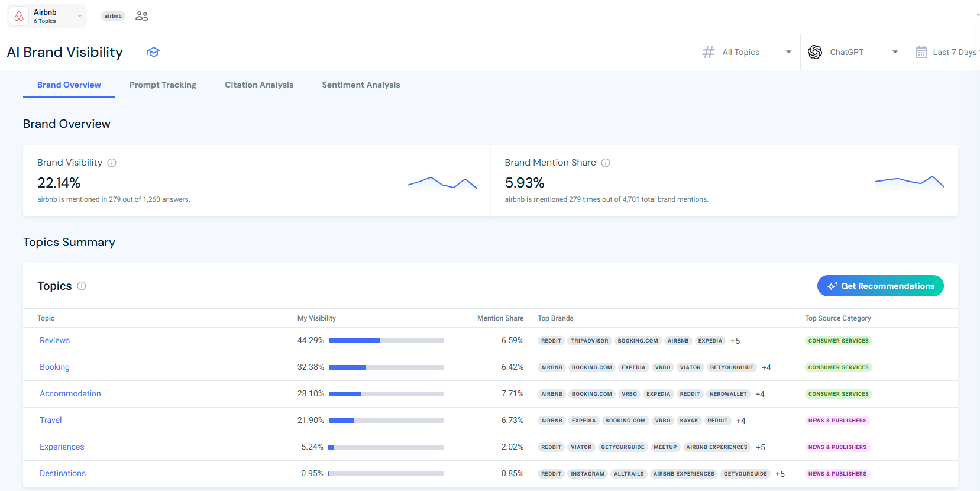Click TRIPADVISOR tag in Reviews row
Viewport: 980px width, 491px height.
pyautogui.click(x=589, y=341)
